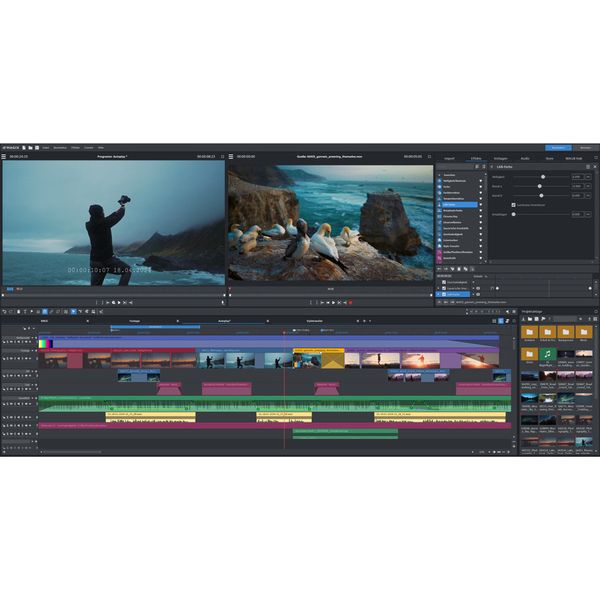
Task: Expand top category arrow in effects list
Action: click(439, 175)
